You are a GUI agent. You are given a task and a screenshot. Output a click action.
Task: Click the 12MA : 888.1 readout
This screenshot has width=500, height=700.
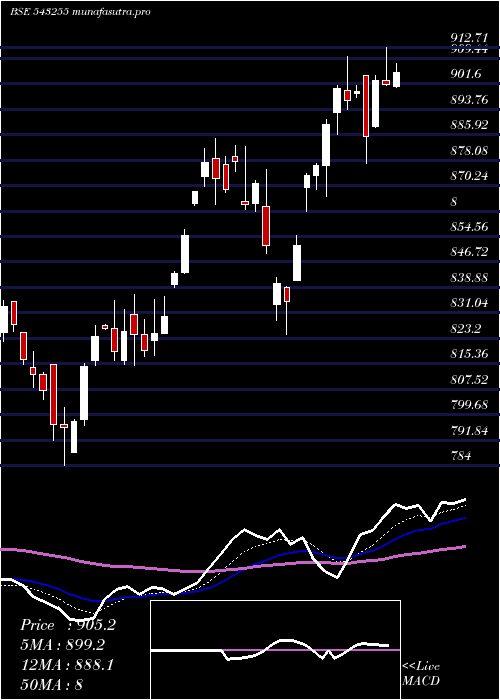[67, 665]
